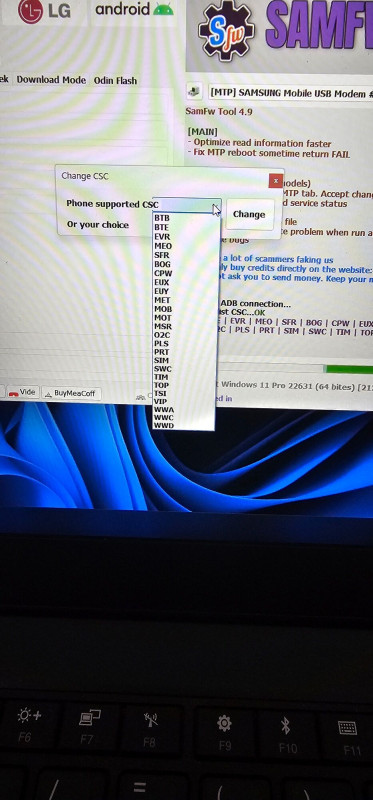The width and height of the screenshot is (373, 800).
Task: Close the Change CSC dialog
Action: [276, 181]
